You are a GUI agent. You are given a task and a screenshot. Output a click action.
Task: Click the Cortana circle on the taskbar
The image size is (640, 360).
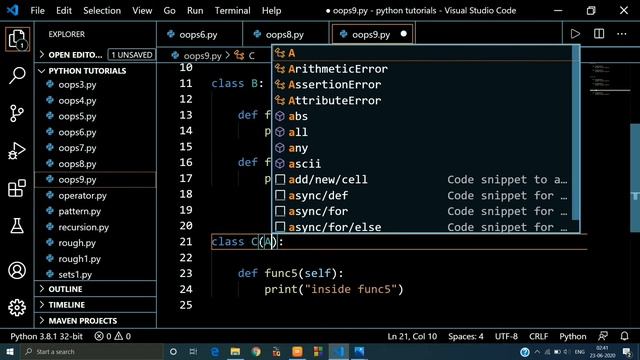click(173, 351)
